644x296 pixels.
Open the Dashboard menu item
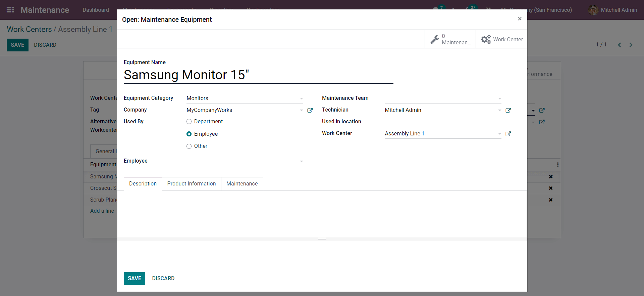coord(96,10)
